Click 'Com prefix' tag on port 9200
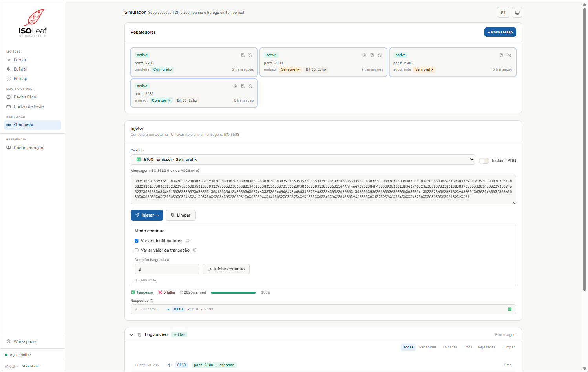This screenshot has height=372, width=588. click(x=163, y=69)
